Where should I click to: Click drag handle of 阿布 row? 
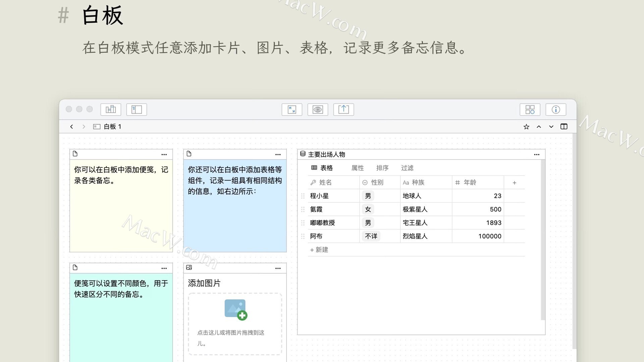pos(303,236)
